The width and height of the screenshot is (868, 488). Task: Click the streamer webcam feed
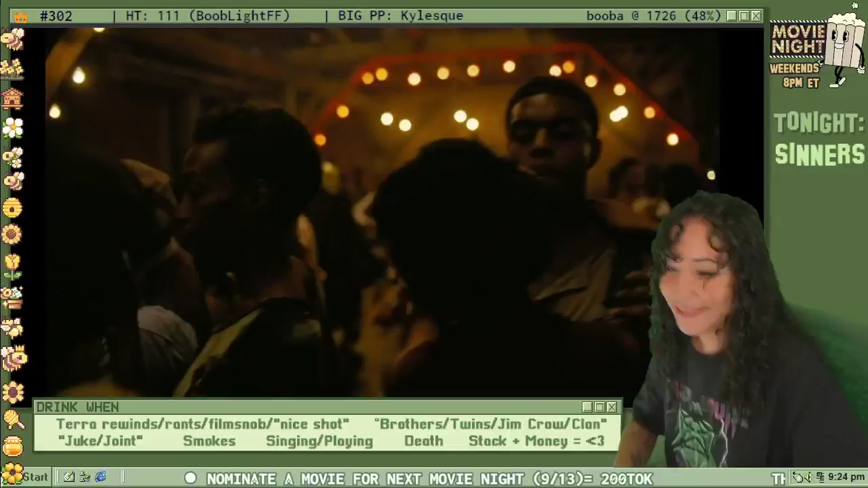741,330
